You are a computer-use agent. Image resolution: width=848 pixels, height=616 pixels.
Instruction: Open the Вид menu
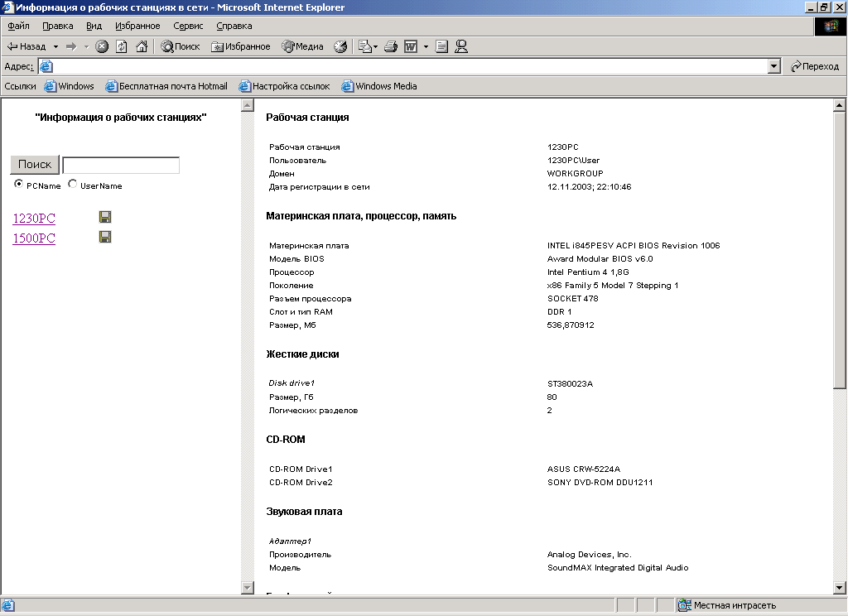tap(94, 26)
